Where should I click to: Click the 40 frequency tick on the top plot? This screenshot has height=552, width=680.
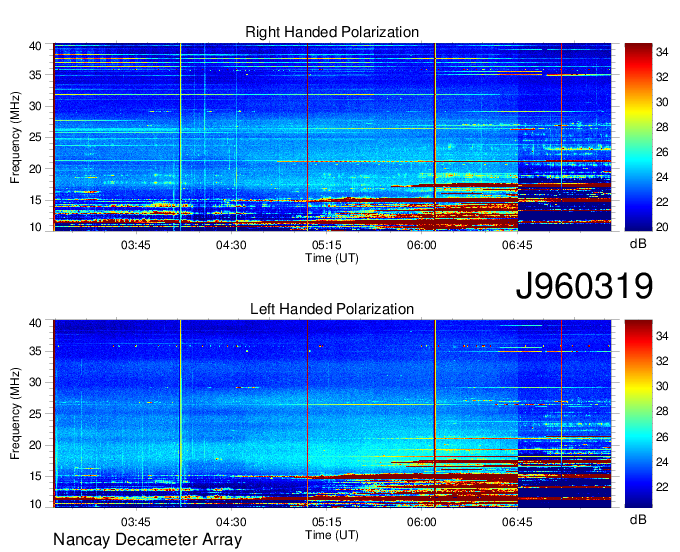coord(35,46)
